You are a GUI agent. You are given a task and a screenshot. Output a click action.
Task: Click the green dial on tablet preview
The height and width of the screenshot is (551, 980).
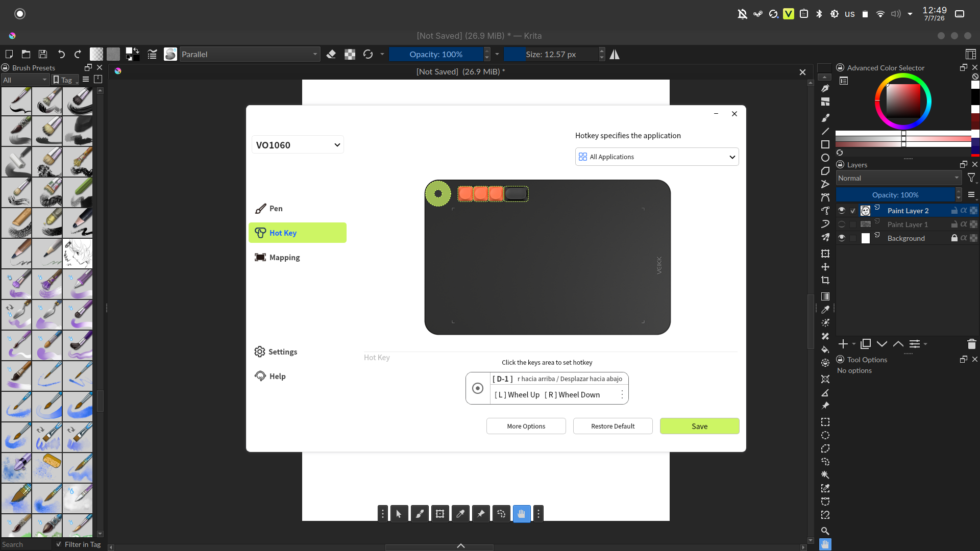(438, 194)
